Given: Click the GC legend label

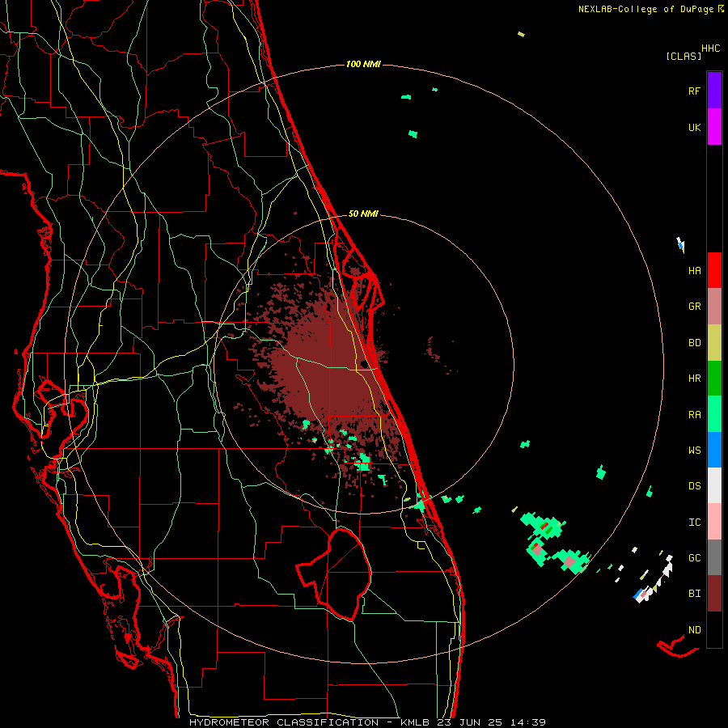Looking at the screenshot, I should tap(694, 558).
